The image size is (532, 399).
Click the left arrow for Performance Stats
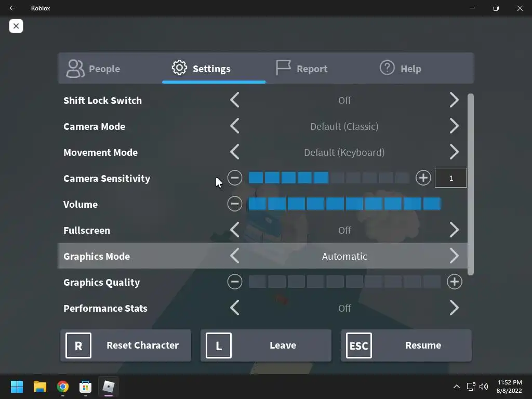point(235,308)
